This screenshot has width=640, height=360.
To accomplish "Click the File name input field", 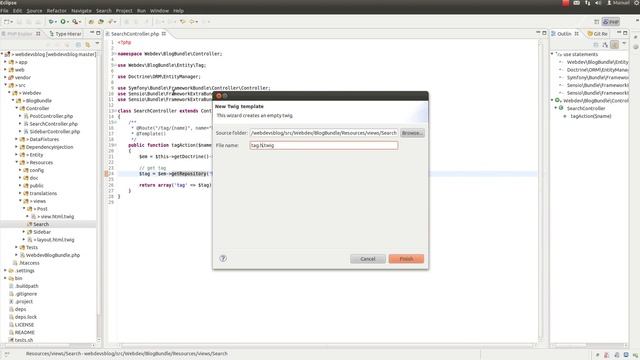I will tap(324, 145).
